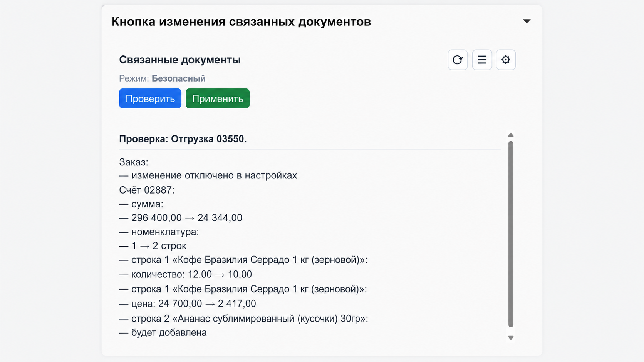
Task: Click the green Применить button
Action: click(x=218, y=98)
